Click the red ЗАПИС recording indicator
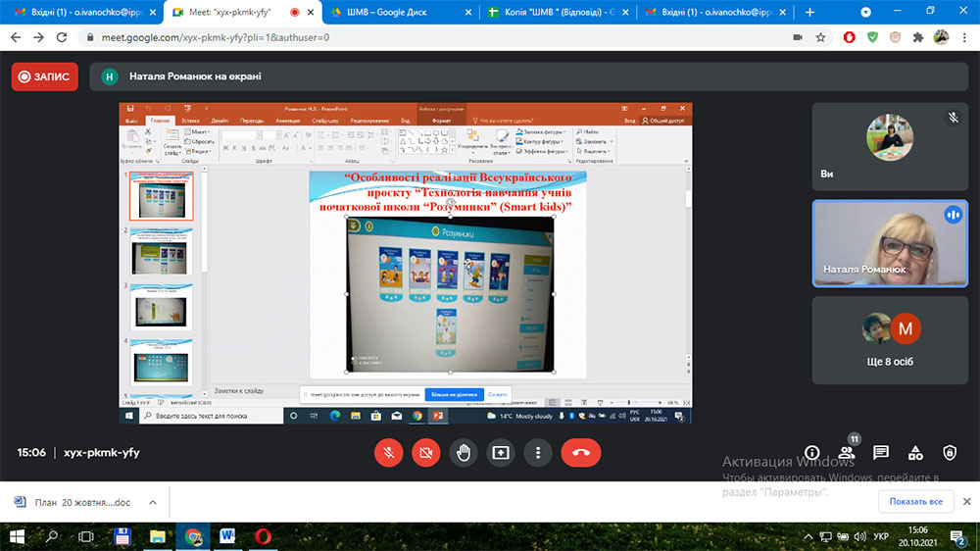This screenshot has width=980, height=551. pos(45,76)
